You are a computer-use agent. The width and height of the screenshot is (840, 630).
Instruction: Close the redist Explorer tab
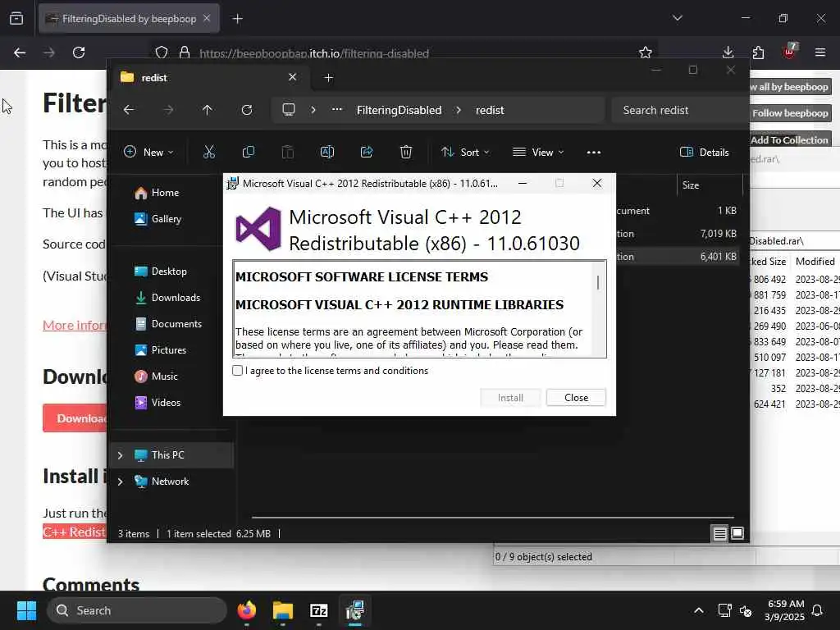293,77
